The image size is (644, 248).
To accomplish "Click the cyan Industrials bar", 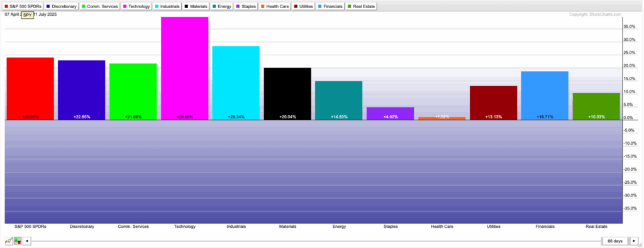I will pyautogui.click(x=236, y=83).
